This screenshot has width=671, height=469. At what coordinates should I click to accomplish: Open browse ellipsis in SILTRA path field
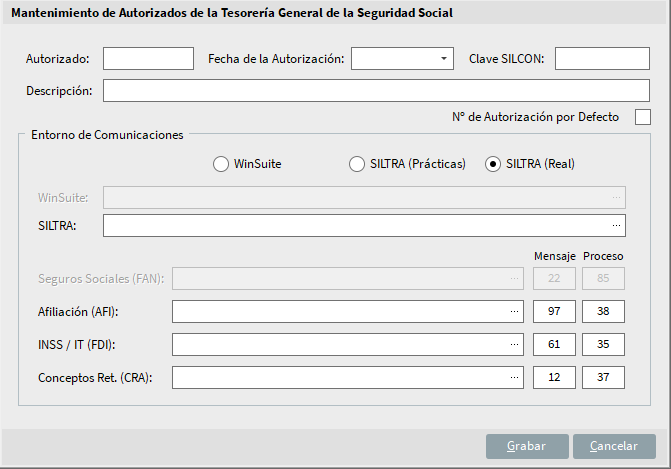click(616, 226)
